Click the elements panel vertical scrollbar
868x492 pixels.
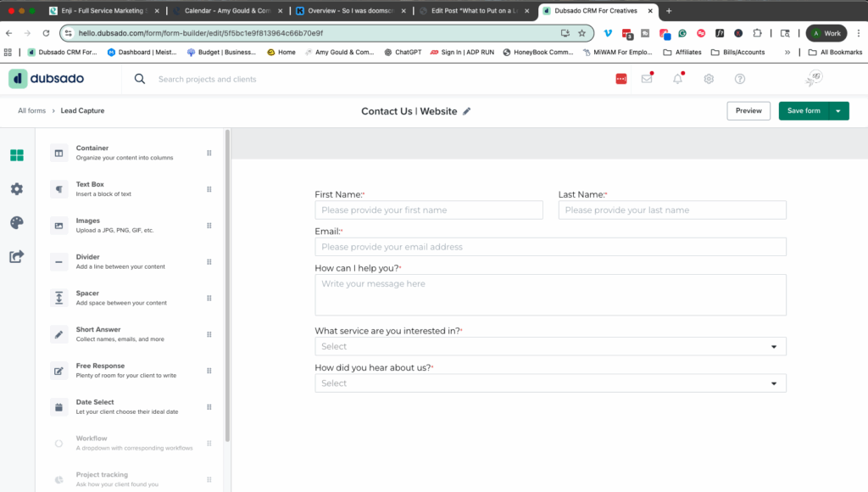227,286
